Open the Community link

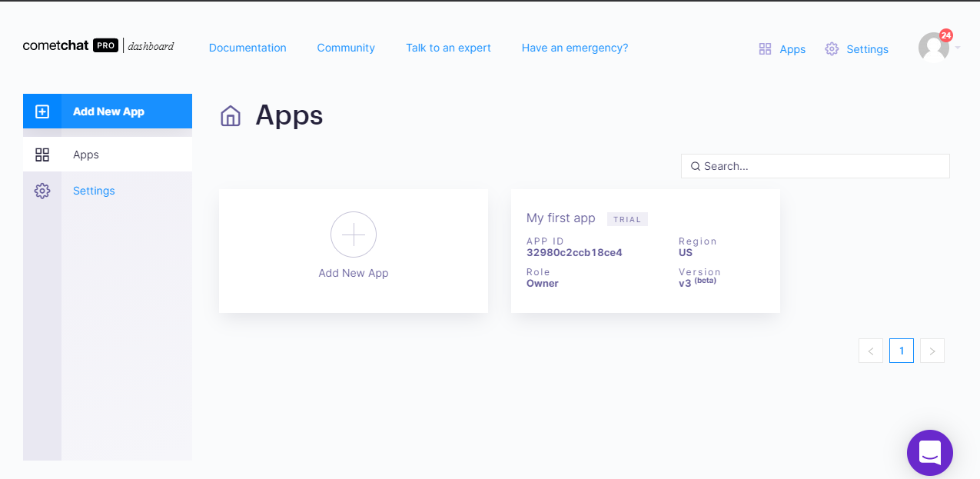346,48
